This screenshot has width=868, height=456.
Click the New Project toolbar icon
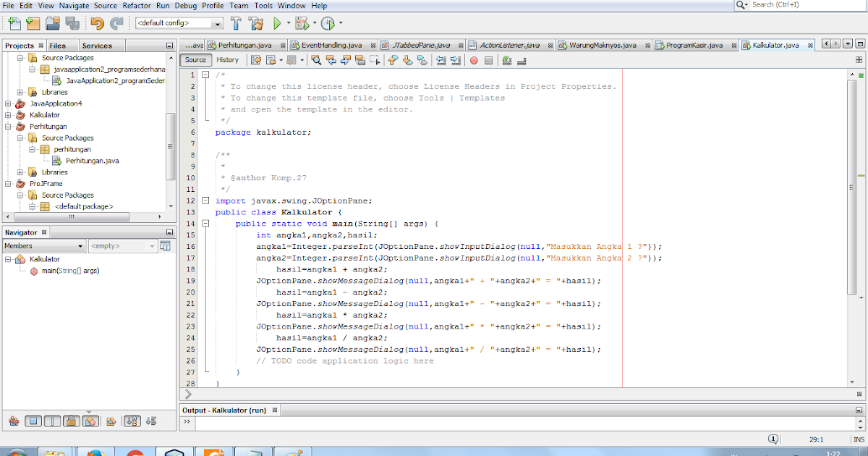[33, 23]
